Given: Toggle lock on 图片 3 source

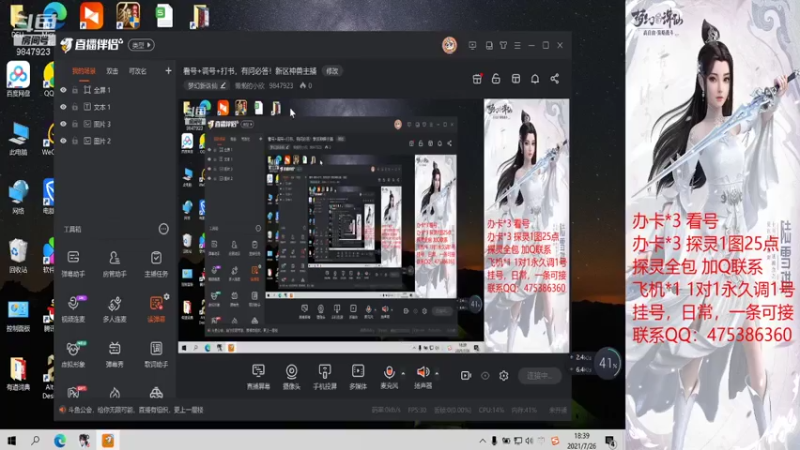Looking at the screenshot, I should [x=75, y=124].
